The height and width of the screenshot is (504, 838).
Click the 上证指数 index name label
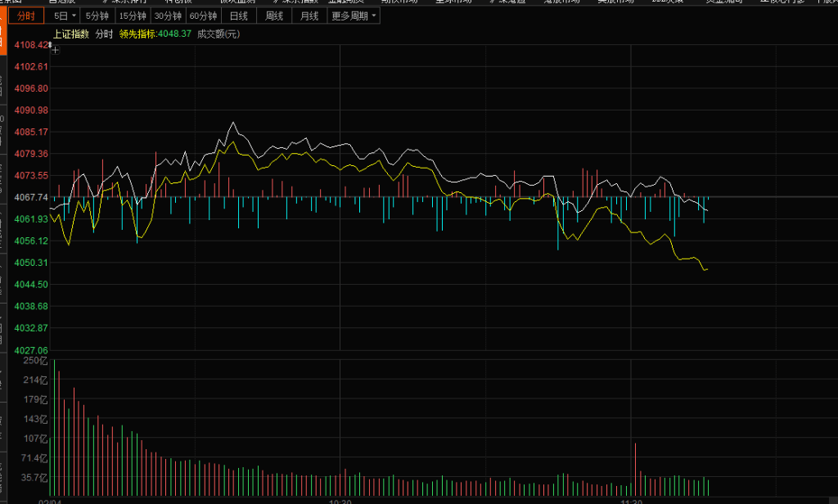(70, 34)
